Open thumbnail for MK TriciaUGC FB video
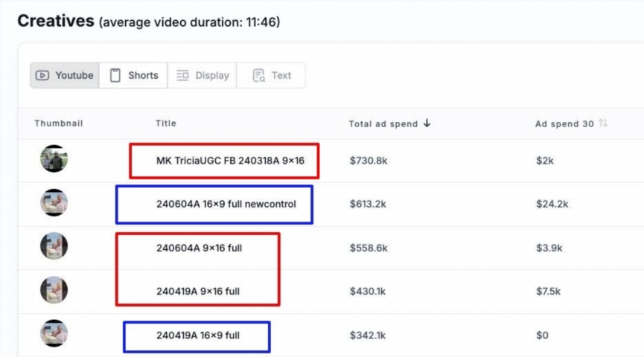 (x=54, y=159)
